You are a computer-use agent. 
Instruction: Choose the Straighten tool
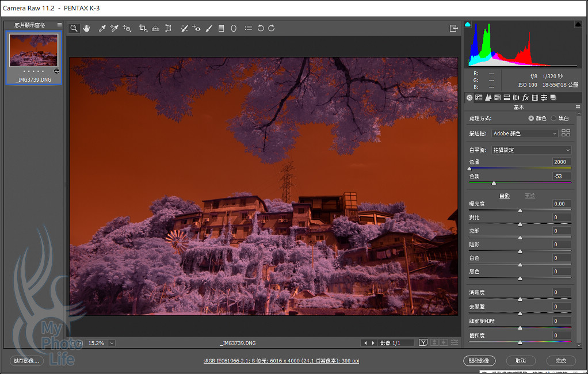click(x=155, y=28)
